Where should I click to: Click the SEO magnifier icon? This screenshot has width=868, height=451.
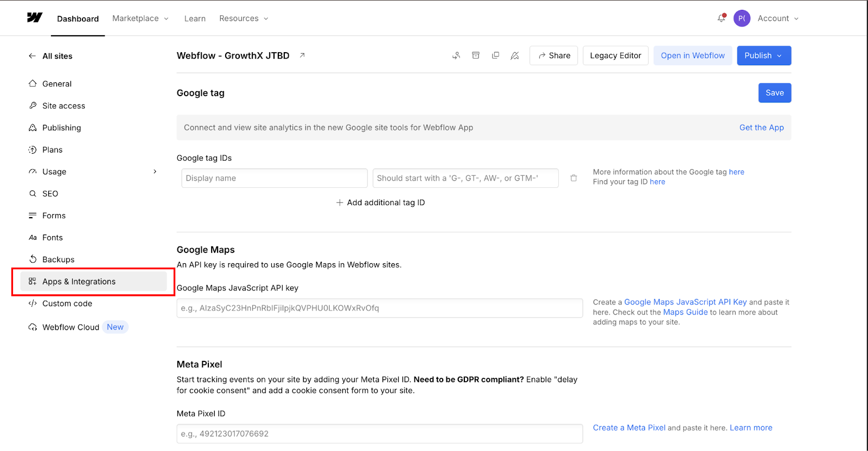[33, 194]
